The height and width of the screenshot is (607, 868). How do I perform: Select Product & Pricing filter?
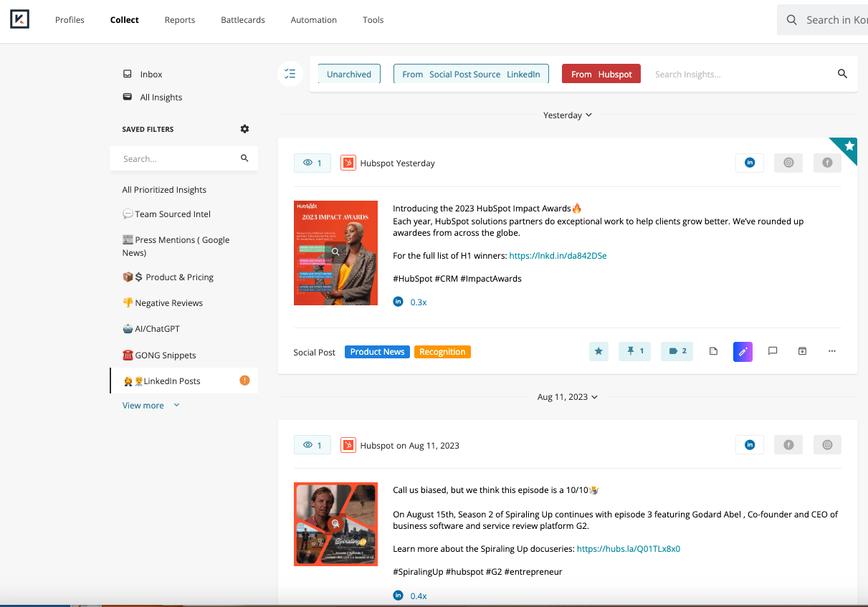click(x=168, y=277)
